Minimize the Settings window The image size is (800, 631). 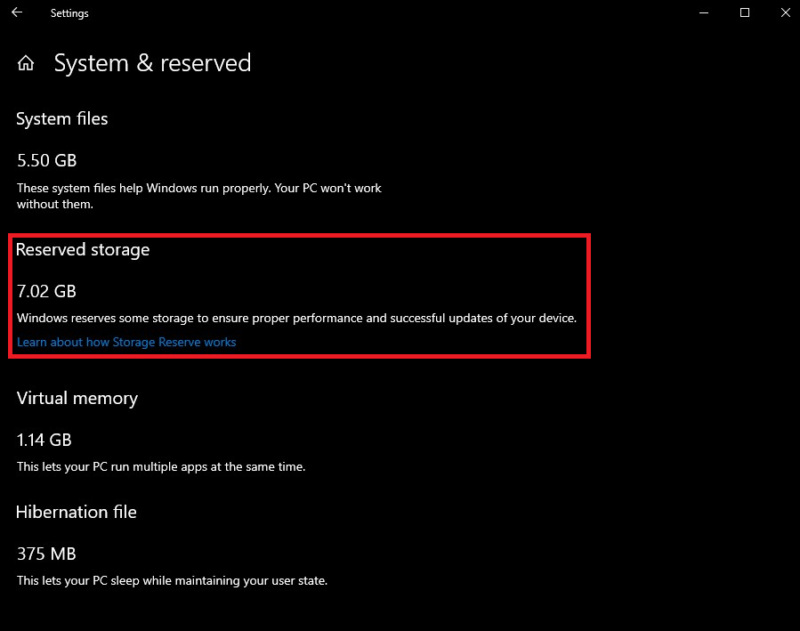(704, 13)
